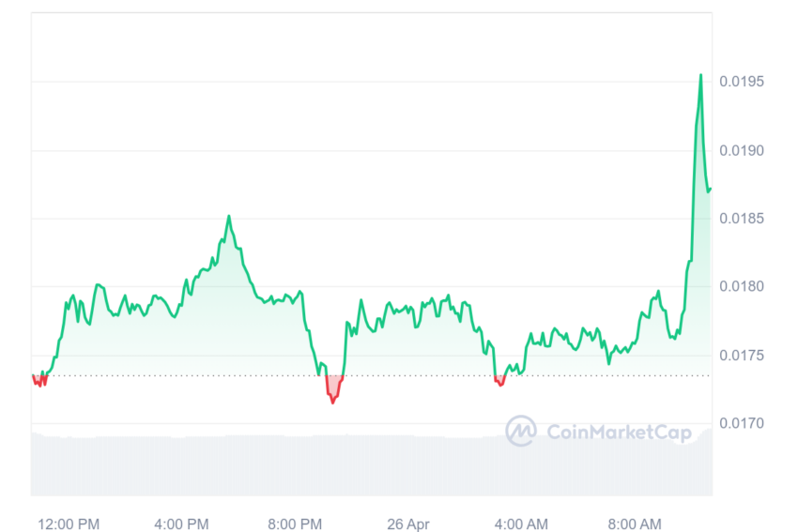Click the 4:00 AM time axis label

click(521, 524)
